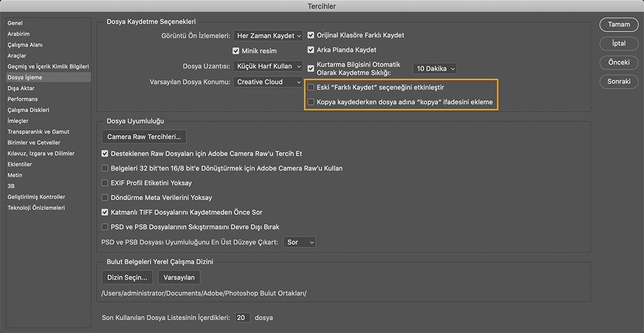
Task: Click the Tamam button
Action: click(619, 25)
